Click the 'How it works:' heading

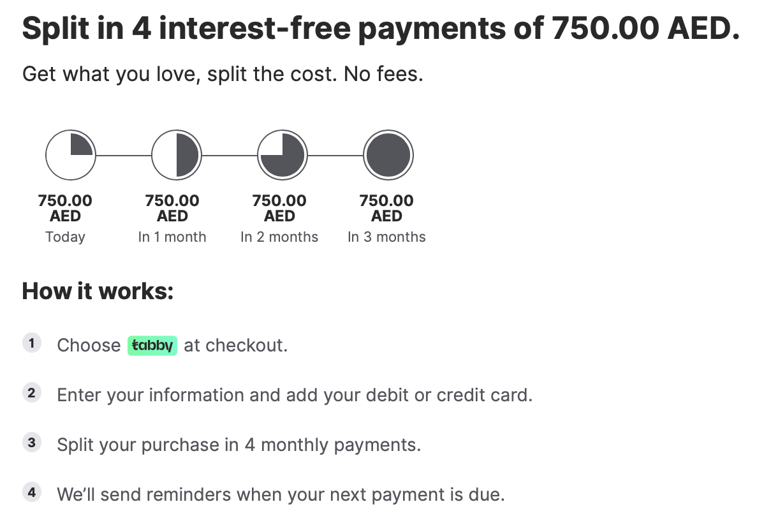[x=98, y=291]
